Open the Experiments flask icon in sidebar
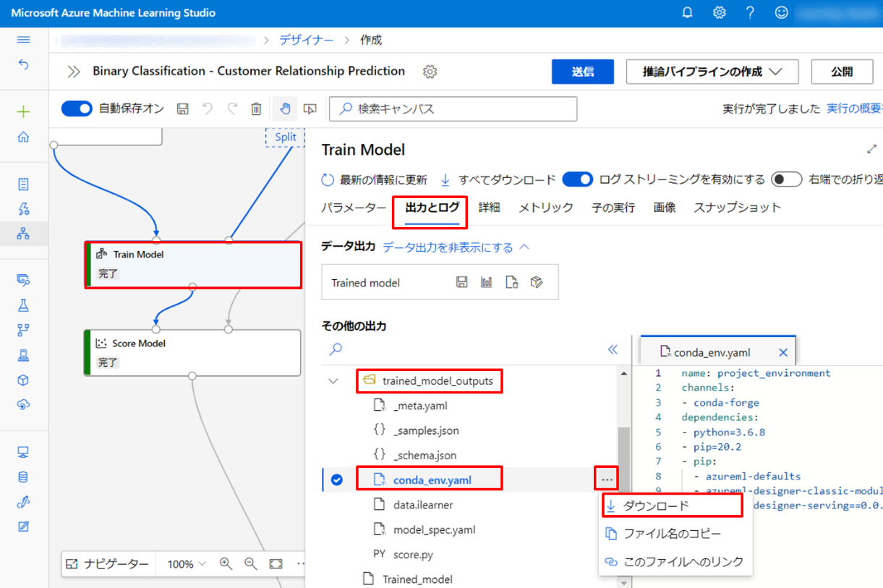 23,306
